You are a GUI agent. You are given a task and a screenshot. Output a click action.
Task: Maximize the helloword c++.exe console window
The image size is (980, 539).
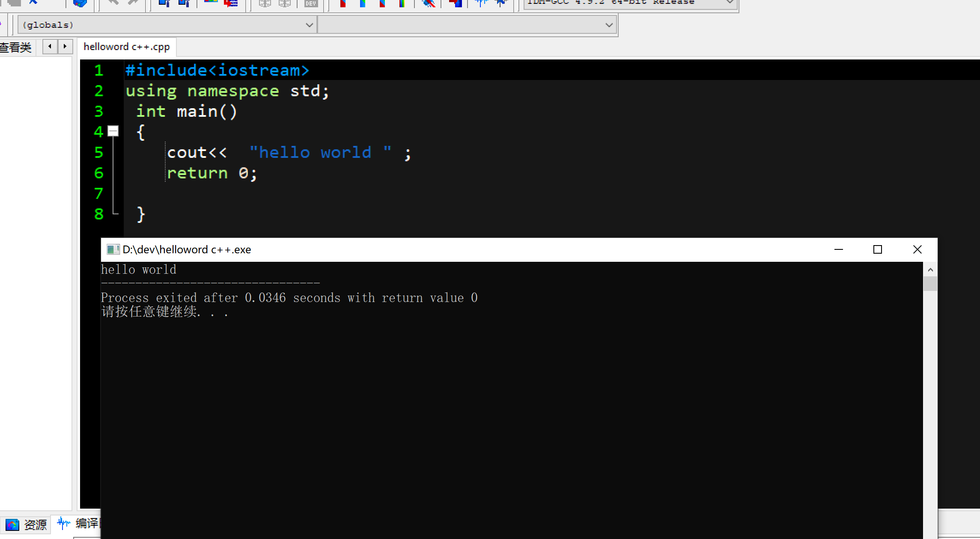[x=877, y=249]
